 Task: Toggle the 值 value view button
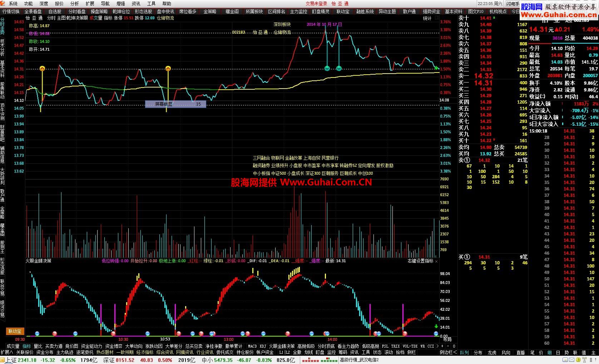[584, 353]
